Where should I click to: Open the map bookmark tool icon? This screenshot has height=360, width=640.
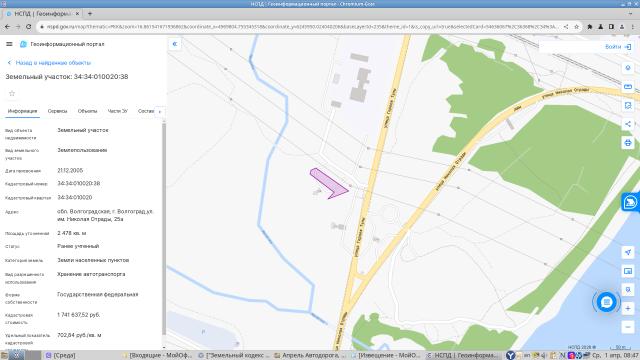click(x=628, y=105)
